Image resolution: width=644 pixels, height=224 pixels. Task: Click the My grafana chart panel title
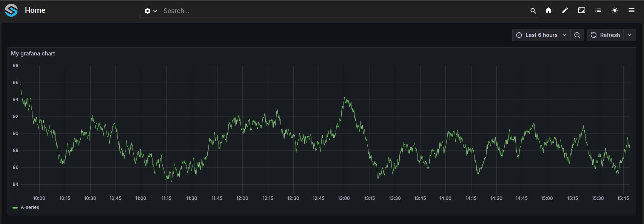33,54
